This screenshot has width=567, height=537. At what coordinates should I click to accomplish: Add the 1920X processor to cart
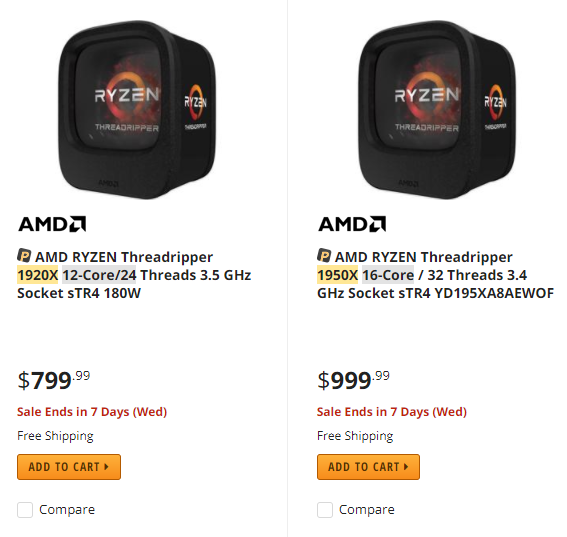click(x=69, y=467)
